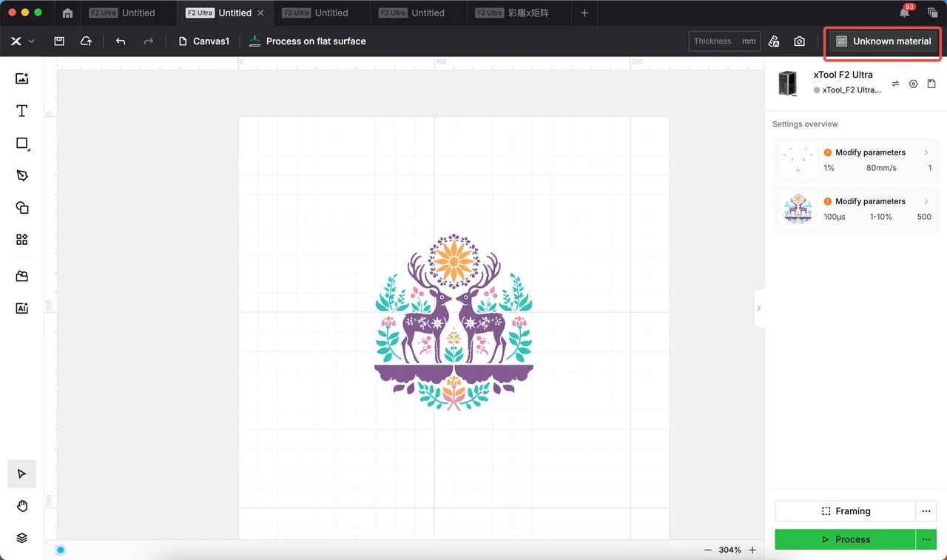Screen dimensions: 947x560
Task: Click the Thickness input field
Action: (724, 41)
